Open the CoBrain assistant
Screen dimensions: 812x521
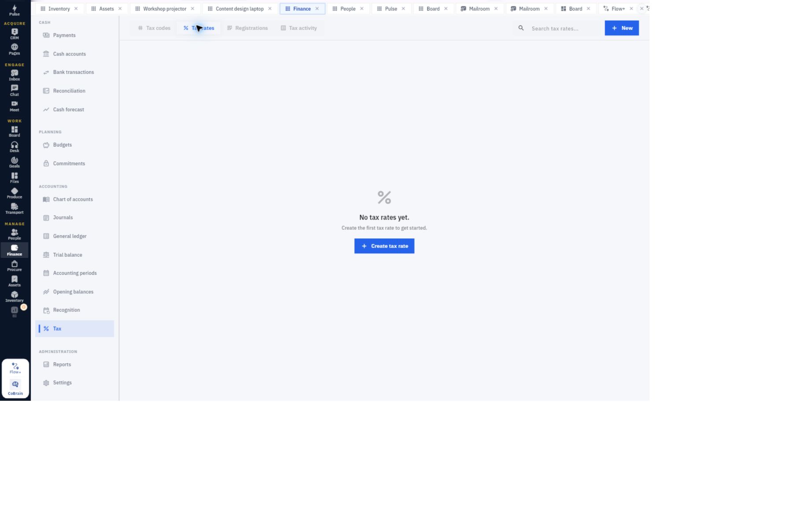tap(15, 388)
